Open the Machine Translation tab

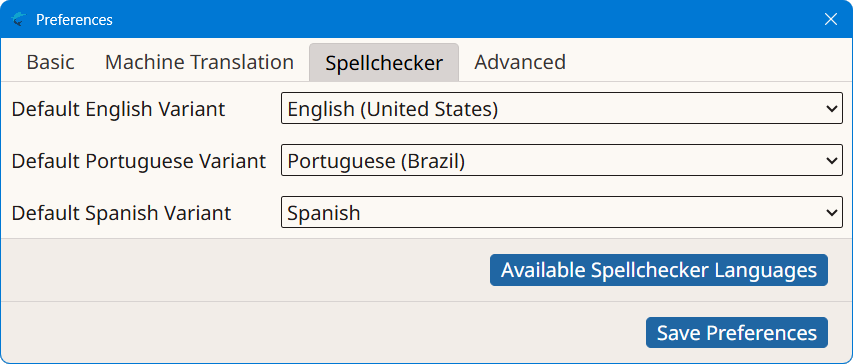(x=199, y=63)
